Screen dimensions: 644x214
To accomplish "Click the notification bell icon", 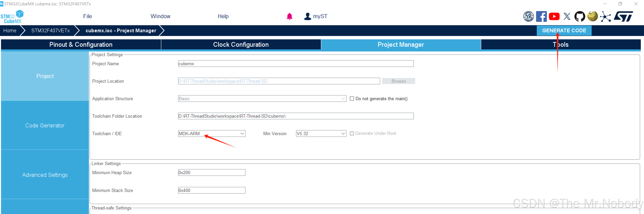I will point(289,16).
